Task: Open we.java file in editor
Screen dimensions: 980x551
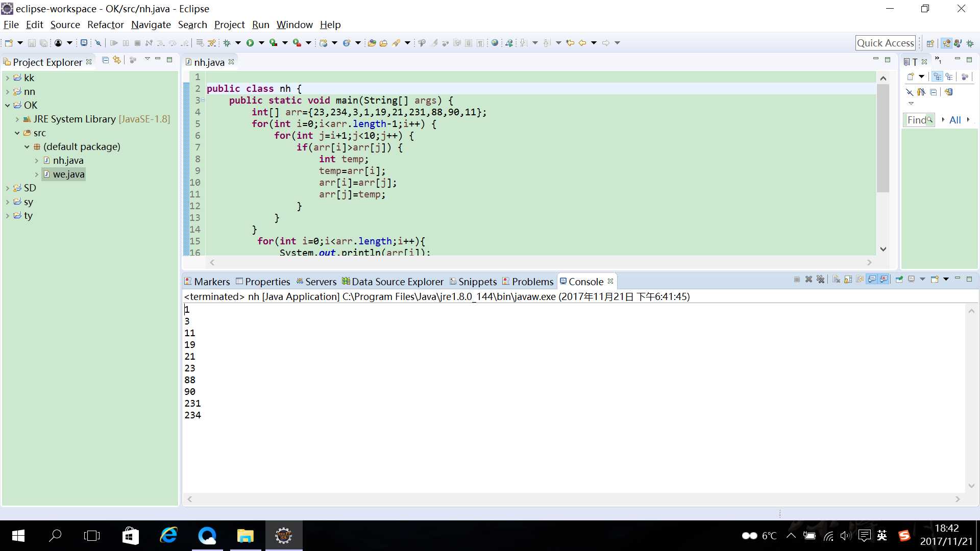Action: pos(69,173)
